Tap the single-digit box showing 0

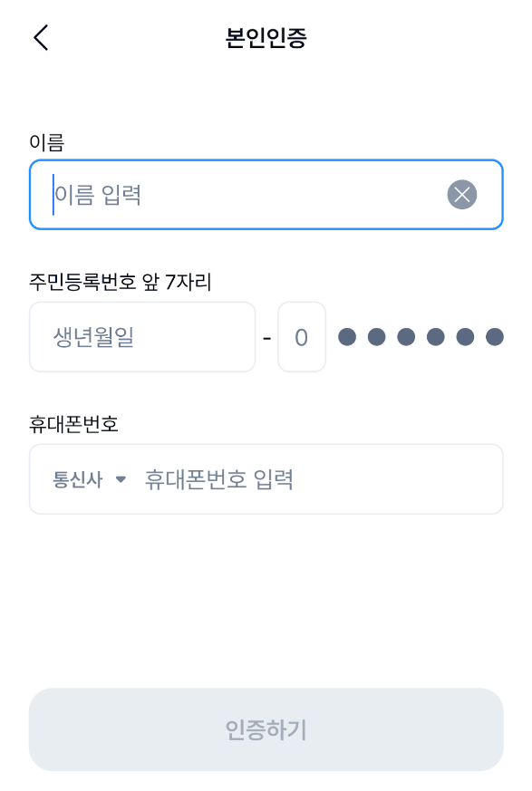[302, 337]
